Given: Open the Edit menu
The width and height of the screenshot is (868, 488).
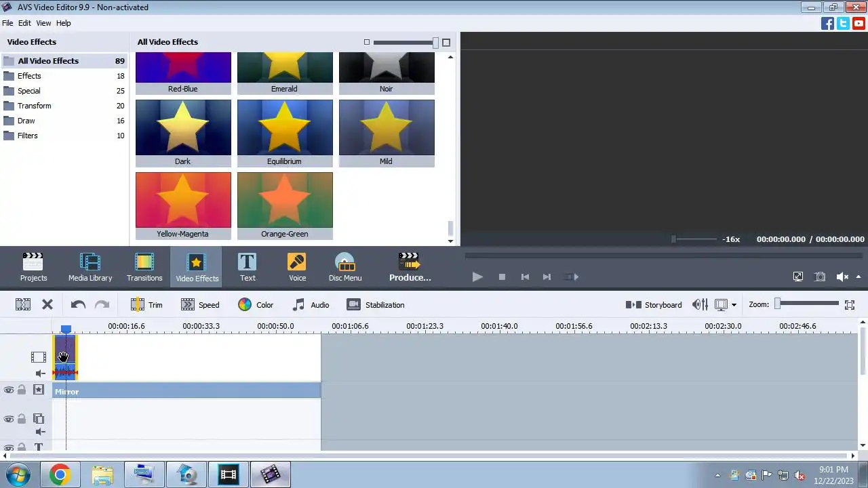Looking at the screenshot, I should click(24, 23).
